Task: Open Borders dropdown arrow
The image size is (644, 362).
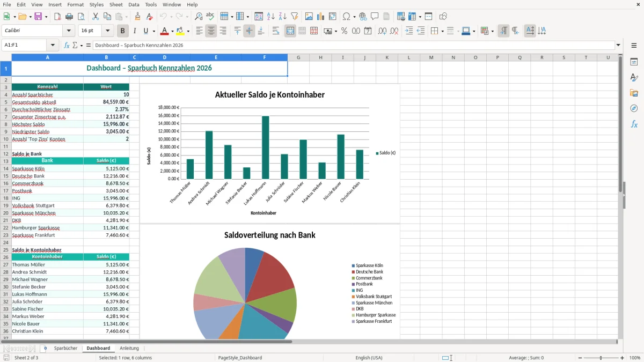Action: [442, 31]
